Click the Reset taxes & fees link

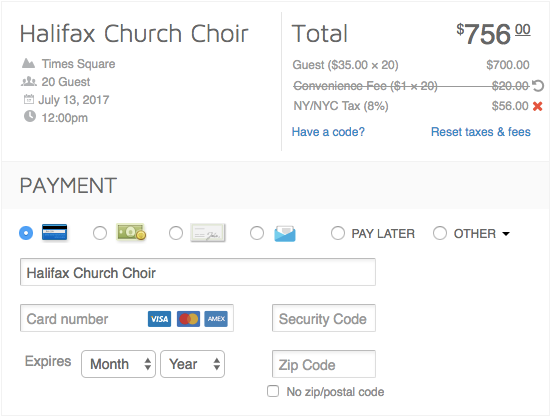click(481, 132)
